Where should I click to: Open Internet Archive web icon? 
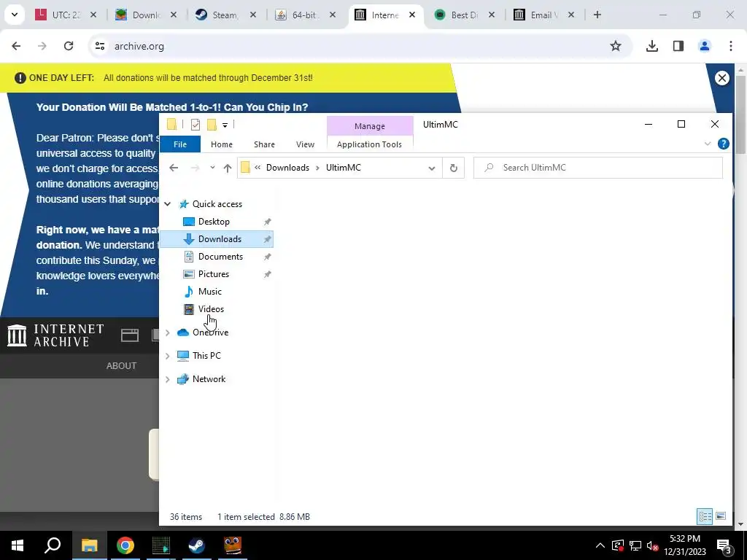[130, 335]
